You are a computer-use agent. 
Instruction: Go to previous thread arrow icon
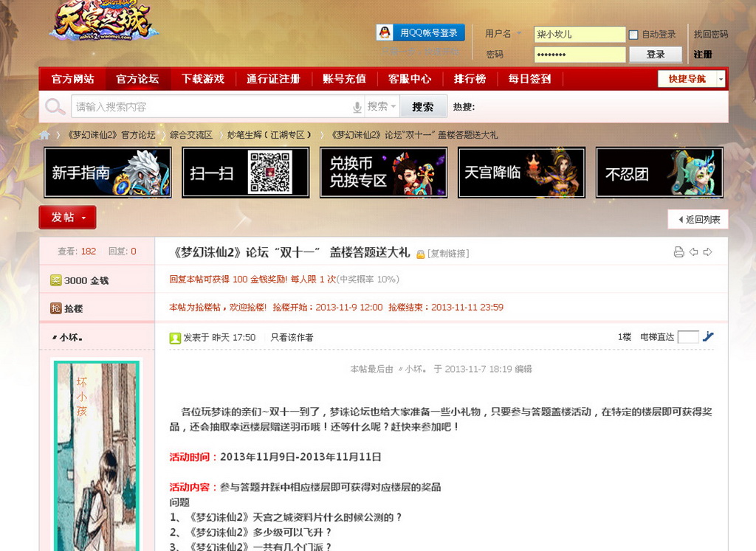(694, 252)
